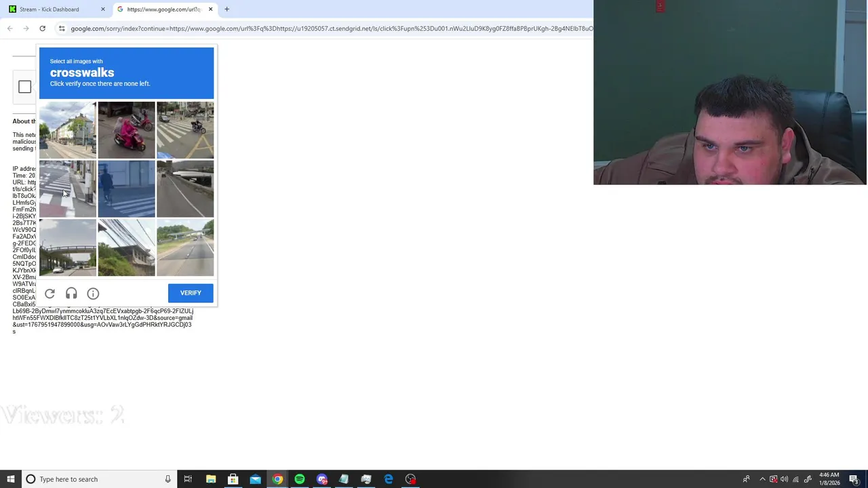Open the notification center icon
Viewport: 868px width, 488px height.
pyautogui.click(x=854, y=479)
